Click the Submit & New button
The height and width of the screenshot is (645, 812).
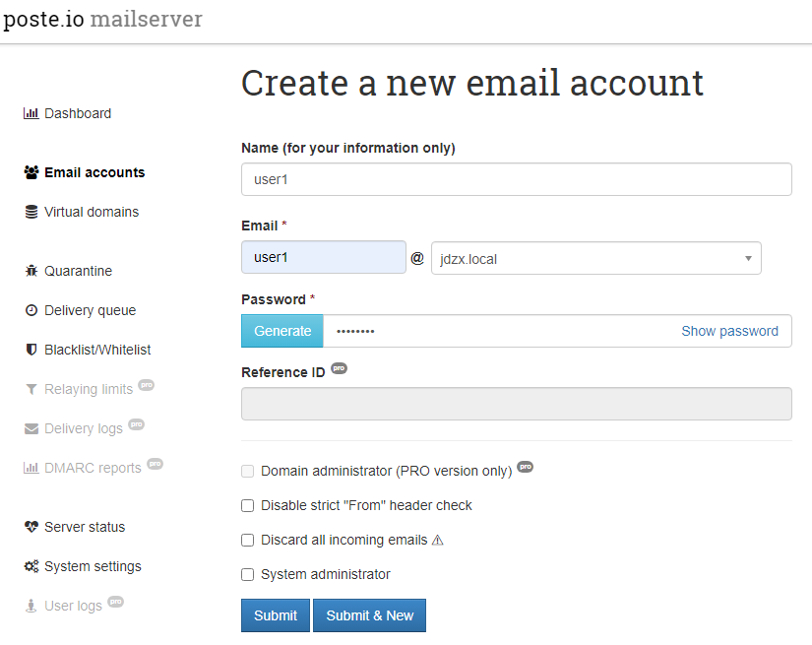[369, 615]
